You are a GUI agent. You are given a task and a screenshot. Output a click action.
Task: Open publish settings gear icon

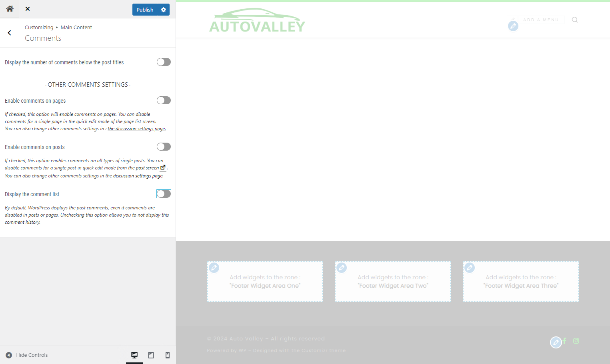tap(164, 10)
